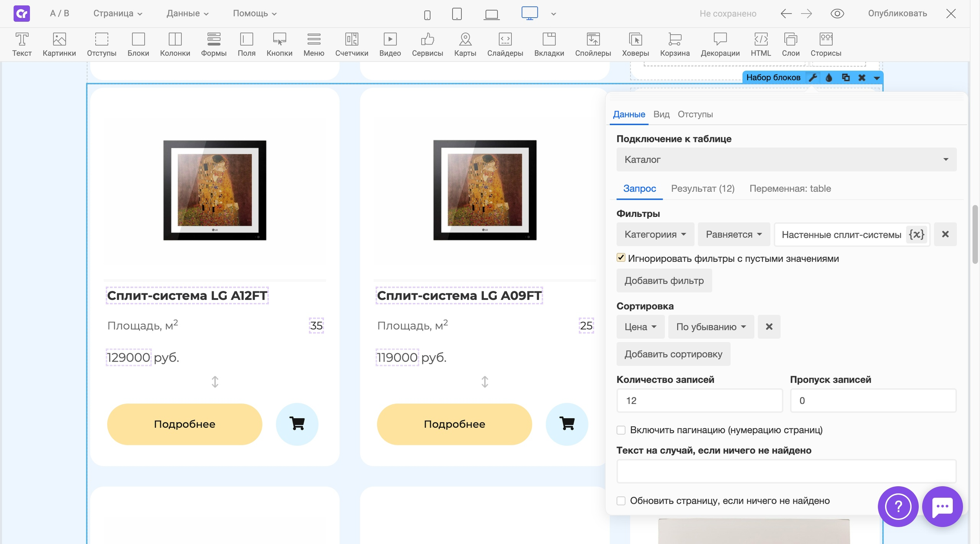Click the Количество записей input field

click(699, 401)
